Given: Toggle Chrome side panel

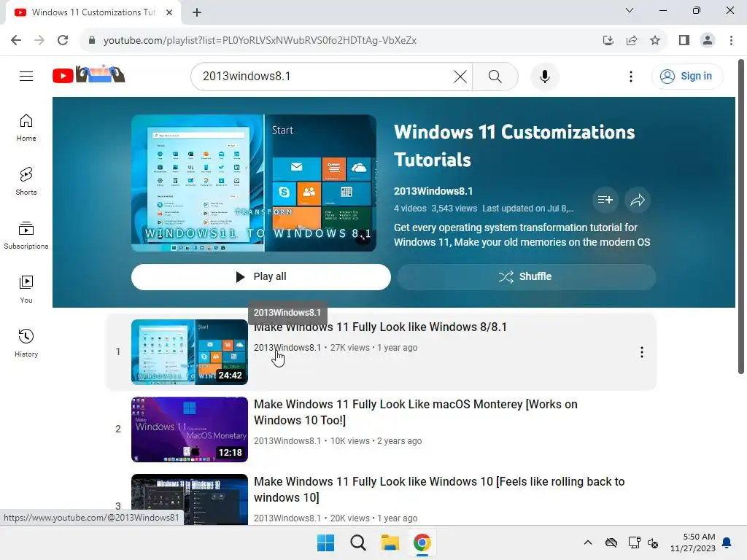Looking at the screenshot, I should click(684, 41).
